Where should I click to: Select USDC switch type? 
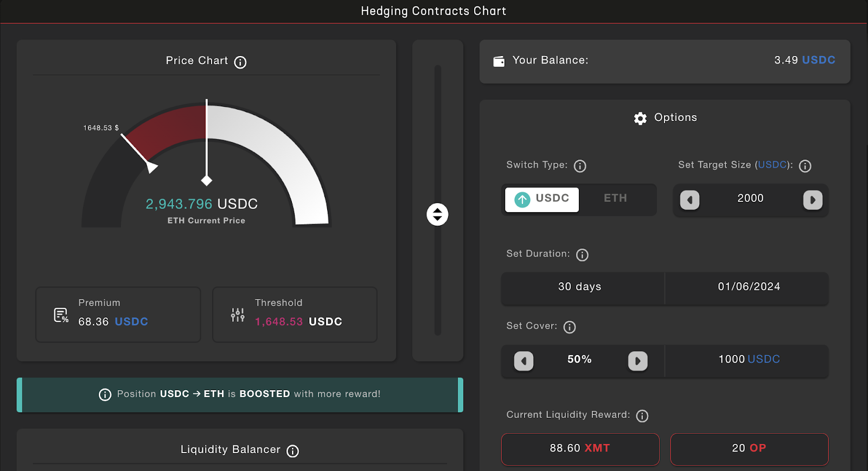tap(542, 200)
